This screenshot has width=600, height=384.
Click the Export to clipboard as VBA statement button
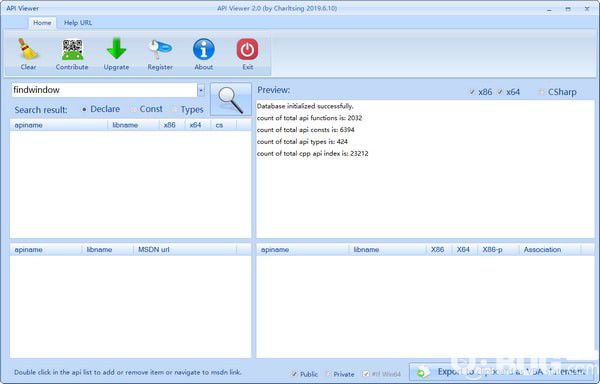click(502, 372)
